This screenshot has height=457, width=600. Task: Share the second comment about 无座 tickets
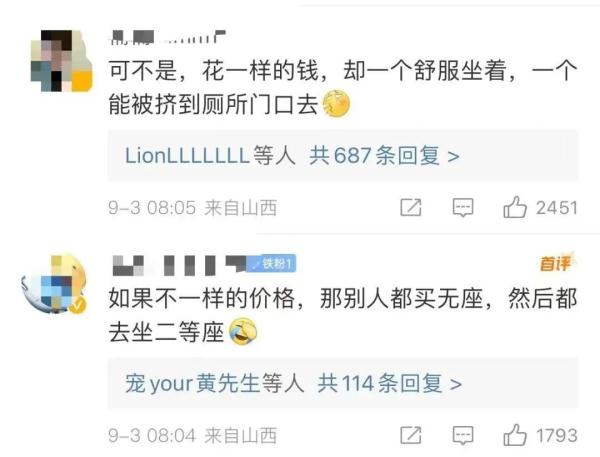[x=411, y=436]
